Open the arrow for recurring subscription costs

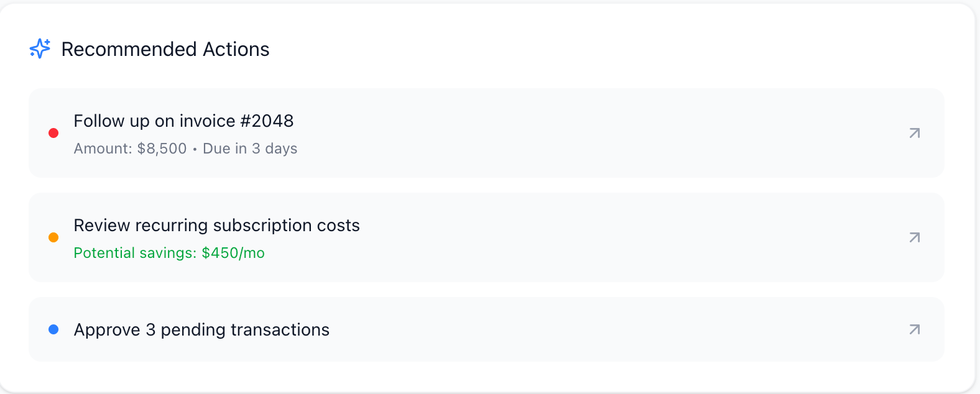tap(914, 237)
